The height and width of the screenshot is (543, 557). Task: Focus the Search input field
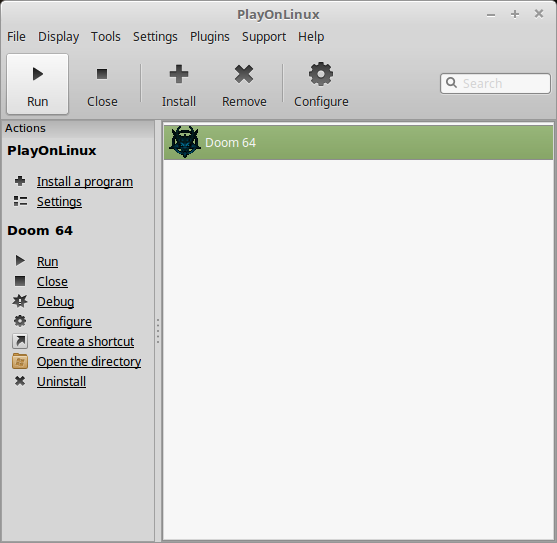pos(495,83)
